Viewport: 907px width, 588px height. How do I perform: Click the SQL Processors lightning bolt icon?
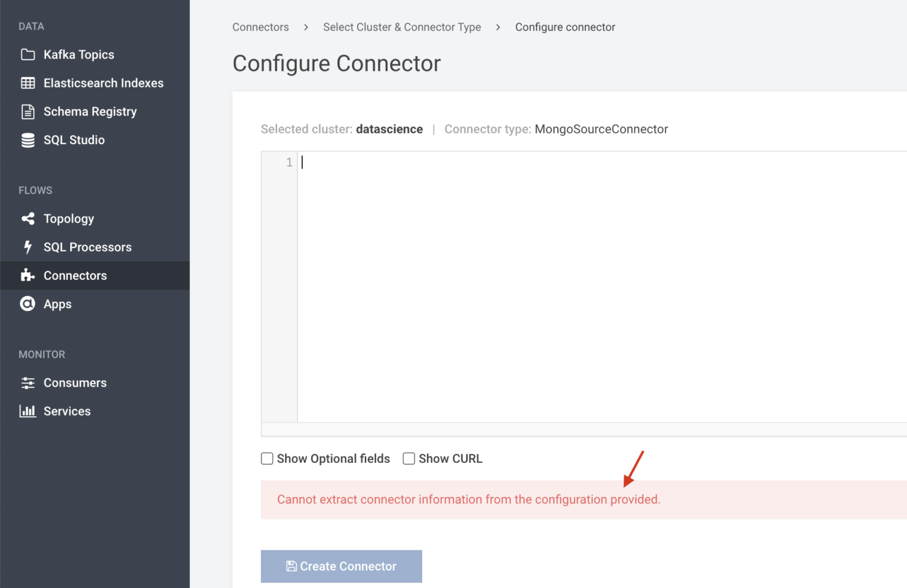[x=28, y=247]
